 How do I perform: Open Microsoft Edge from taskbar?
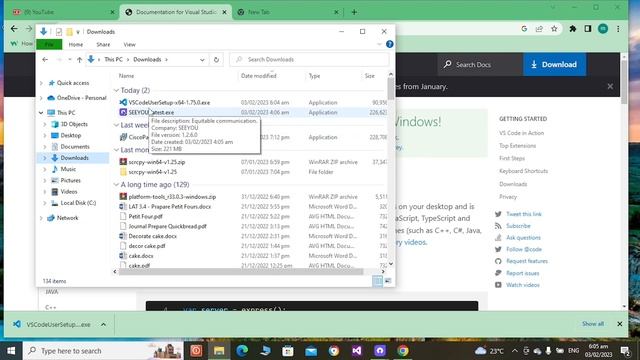click(x=242, y=351)
